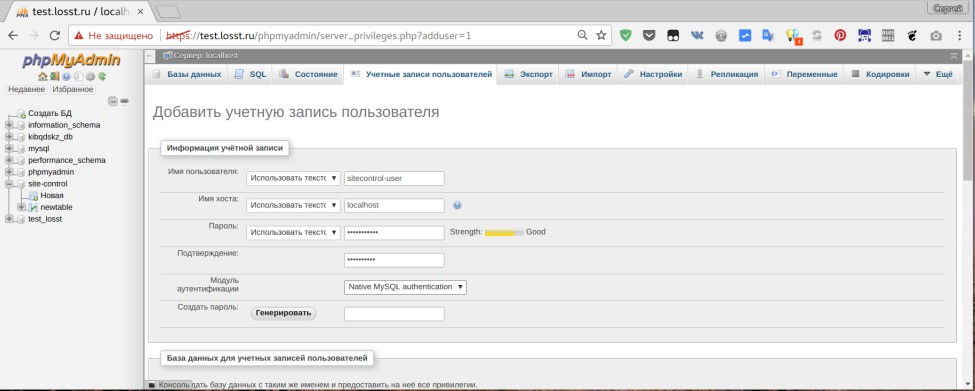Open the phpMyAdmin home icon
975x391 pixels.
[43, 76]
